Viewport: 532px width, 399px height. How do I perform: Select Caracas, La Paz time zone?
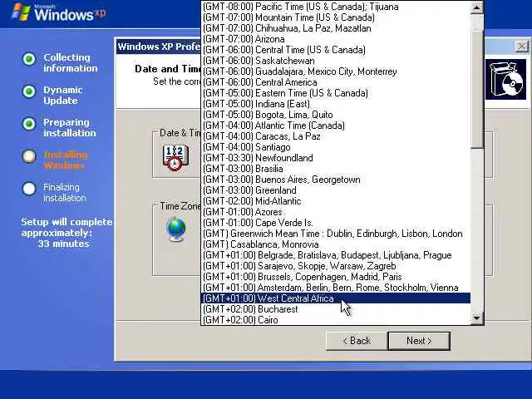(336, 136)
